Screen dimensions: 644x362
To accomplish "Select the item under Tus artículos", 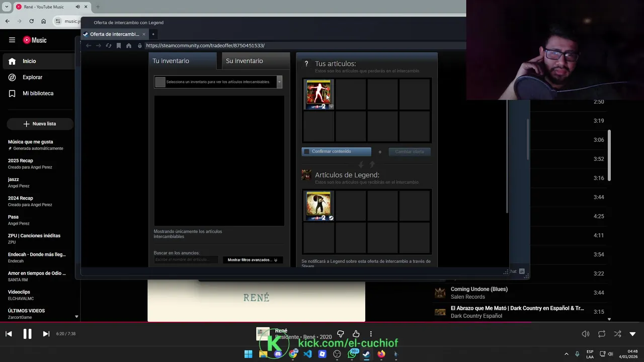I will click(x=318, y=94).
